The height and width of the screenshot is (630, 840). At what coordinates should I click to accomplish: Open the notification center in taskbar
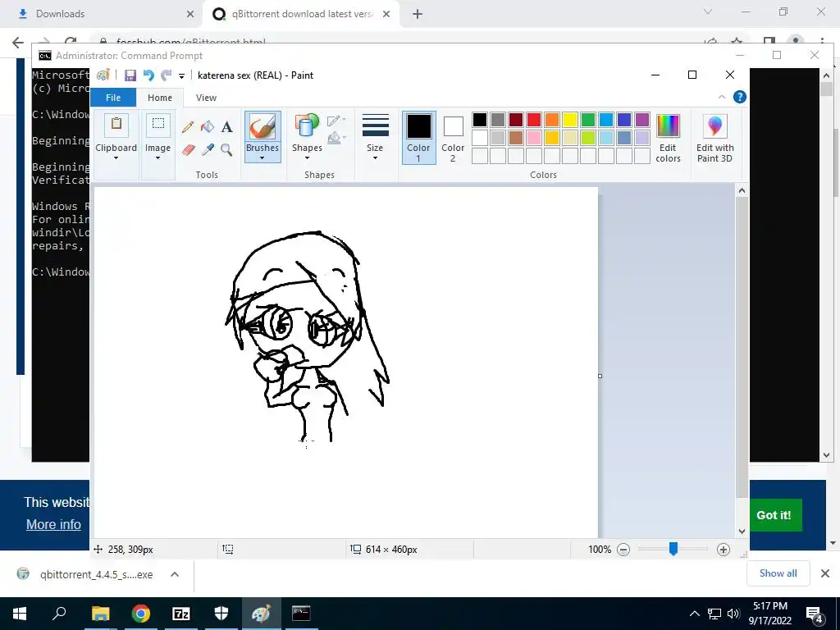[815, 614]
